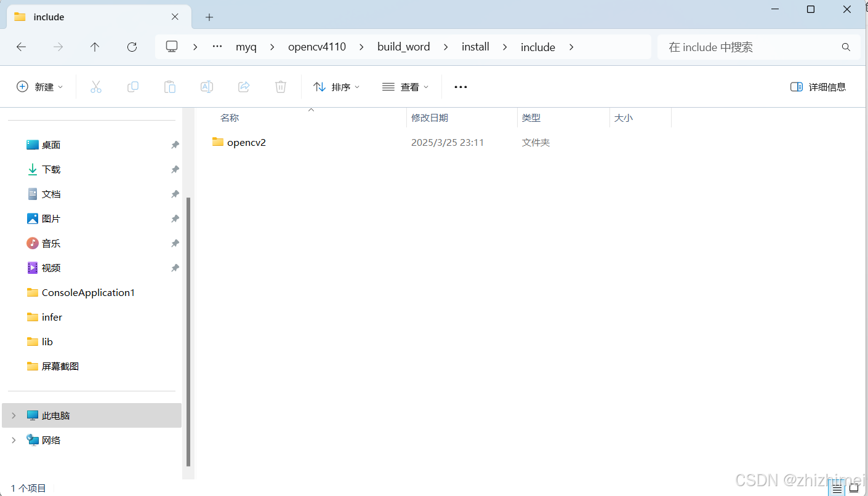Expand chevron after opencv4110 in path
868x496 pixels.
(x=362, y=47)
